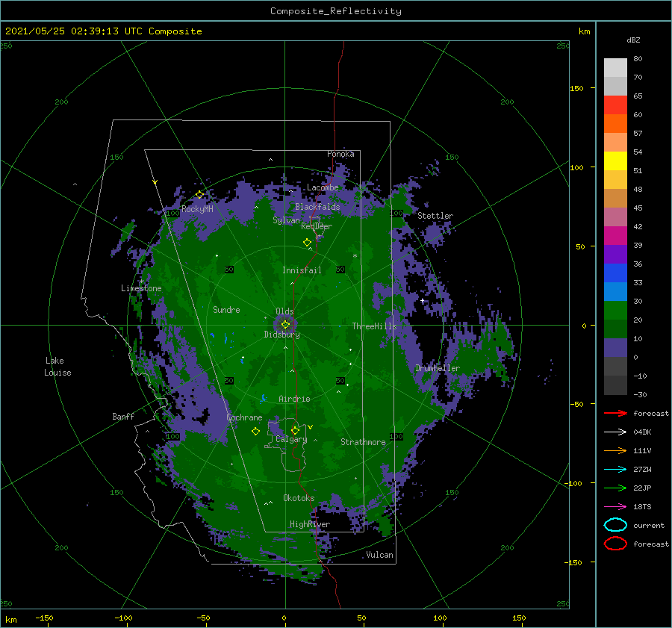Select the magenta 42-39 dBZ swatch
Viewport: 672px width, 628px height.
[x=615, y=235]
